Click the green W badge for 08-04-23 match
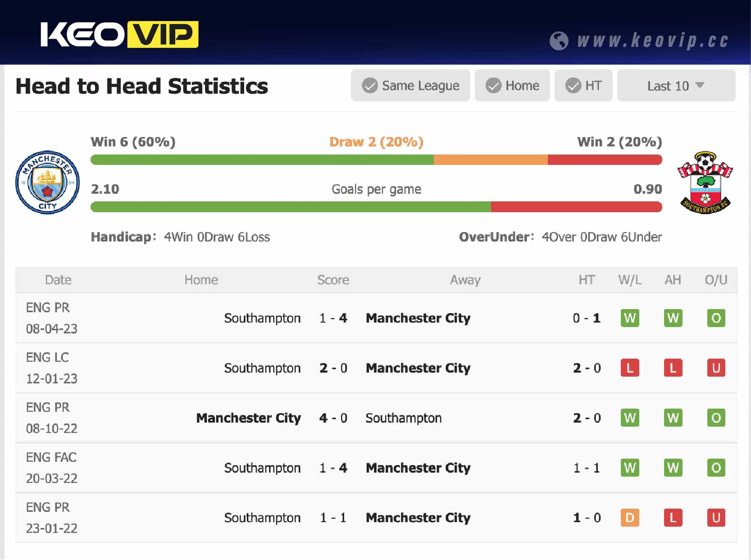 point(629,318)
